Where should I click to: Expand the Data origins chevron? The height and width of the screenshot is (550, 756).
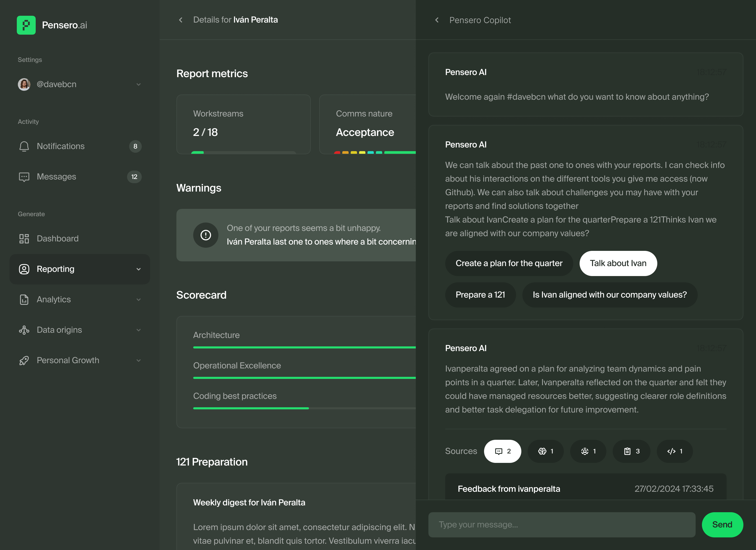click(x=138, y=330)
